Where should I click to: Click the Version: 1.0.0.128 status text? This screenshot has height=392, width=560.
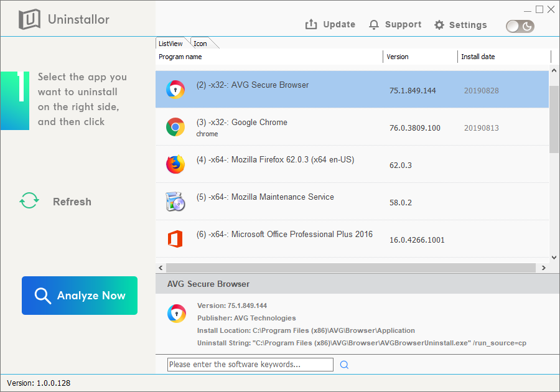click(39, 383)
